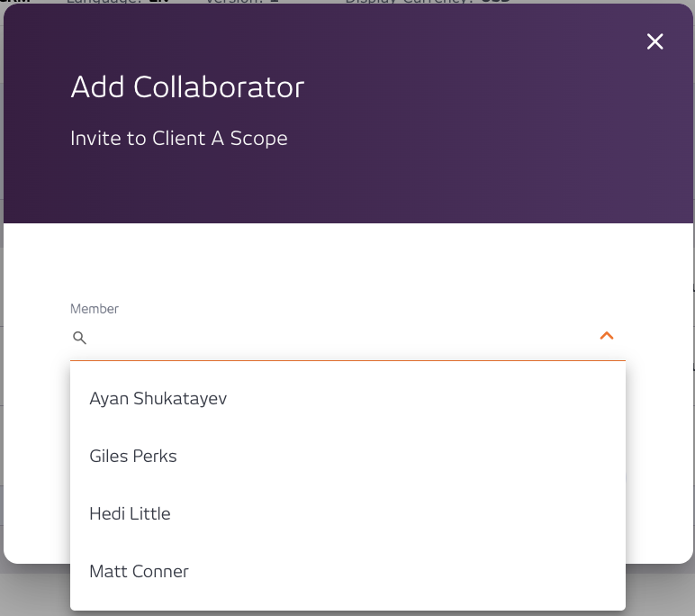Pick Hedi Little from the dropdown
Screen dimensions: 695x616
tap(130, 513)
